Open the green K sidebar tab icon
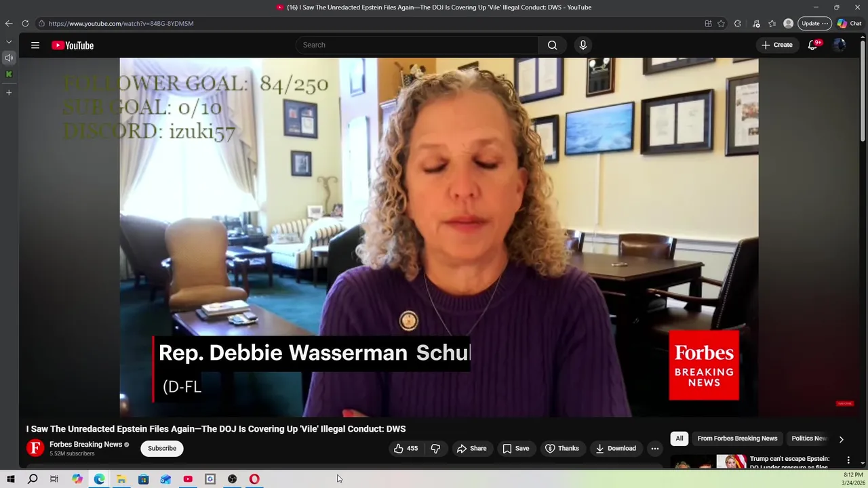Screen dimensions: 868x488 tap(9, 75)
